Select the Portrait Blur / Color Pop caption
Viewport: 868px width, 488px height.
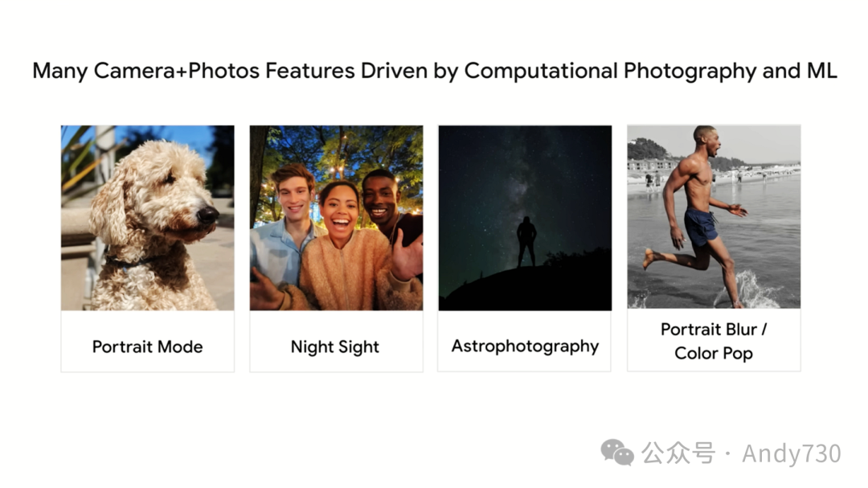[x=714, y=341]
